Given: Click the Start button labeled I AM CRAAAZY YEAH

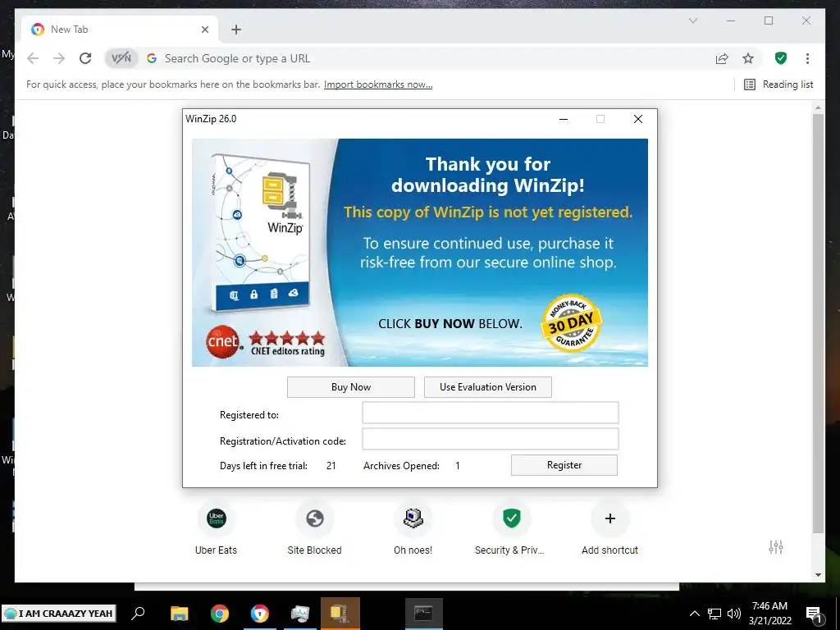Looking at the screenshot, I should point(59,614).
